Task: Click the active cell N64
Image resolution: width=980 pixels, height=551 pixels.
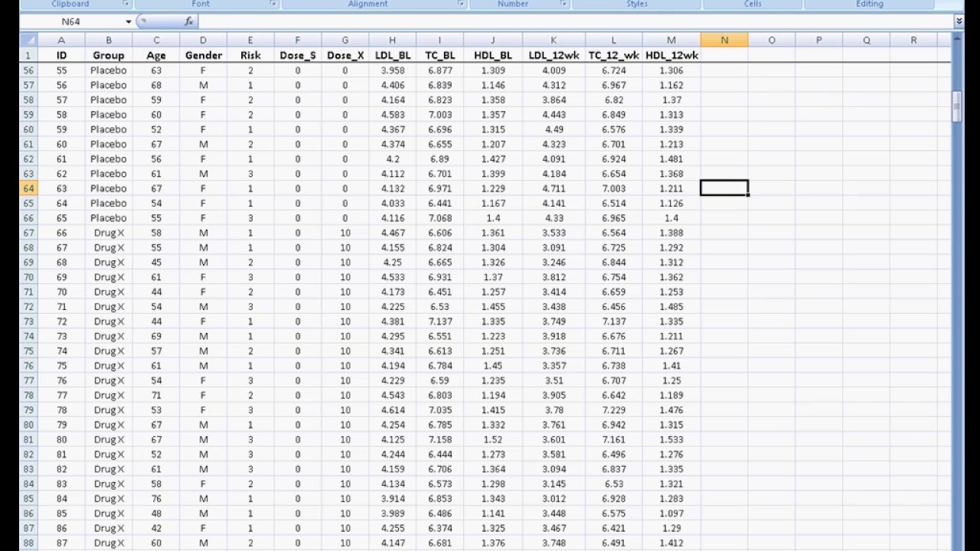Action: [x=724, y=188]
